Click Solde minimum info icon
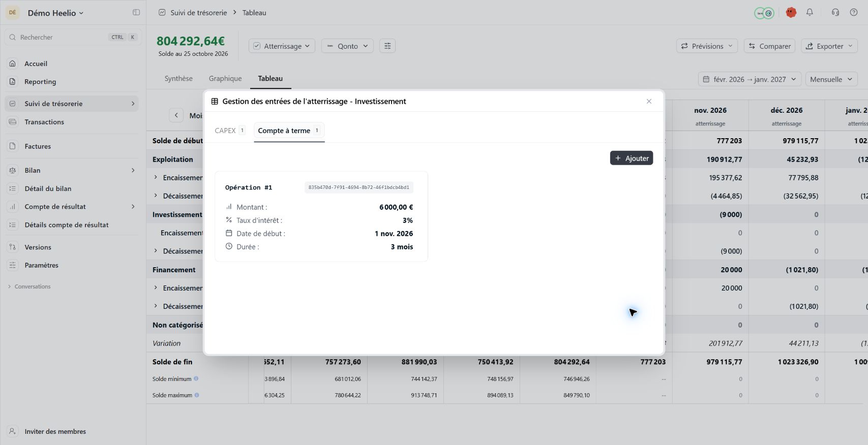The width and height of the screenshot is (868, 445). [x=196, y=378]
